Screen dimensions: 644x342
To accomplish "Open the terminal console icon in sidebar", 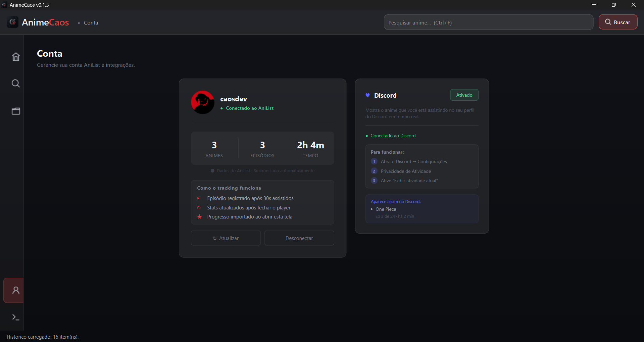I will coord(16,317).
